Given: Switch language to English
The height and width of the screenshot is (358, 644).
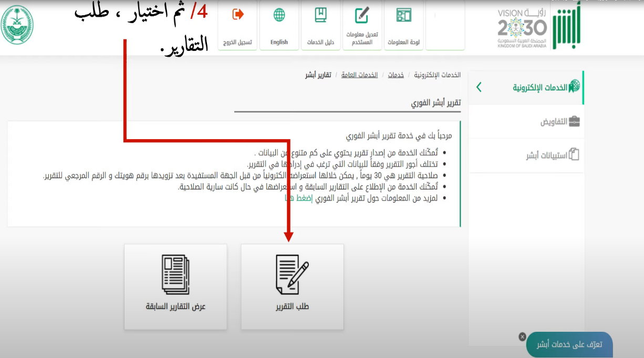Looking at the screenshot, I should click(x=279, y=25).
